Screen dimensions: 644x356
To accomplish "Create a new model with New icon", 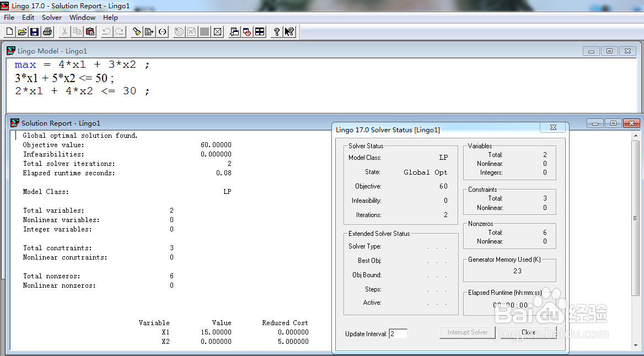I will [9, 31].
